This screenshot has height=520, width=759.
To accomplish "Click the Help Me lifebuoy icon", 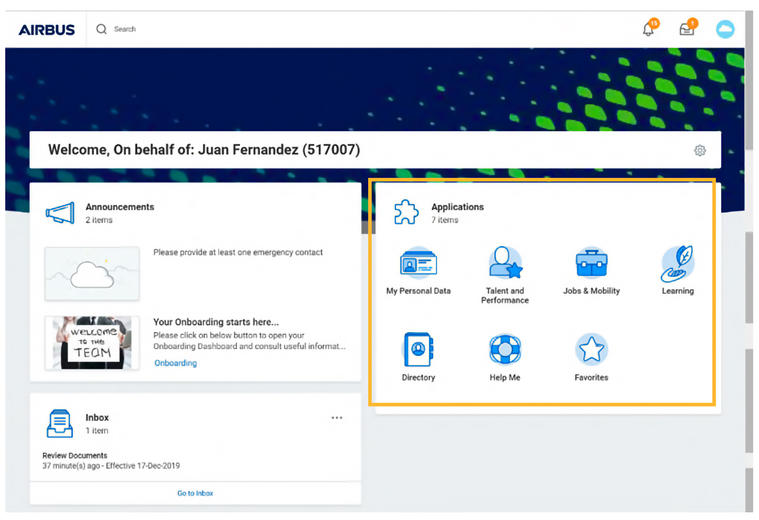I will (x=504, y=350).
